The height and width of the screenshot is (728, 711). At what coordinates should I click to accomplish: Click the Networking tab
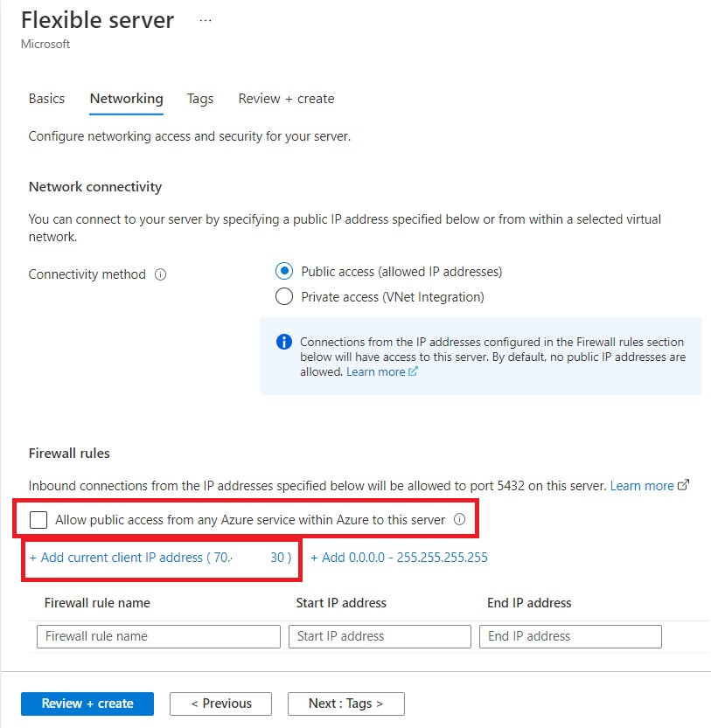[x=127, y=99]
